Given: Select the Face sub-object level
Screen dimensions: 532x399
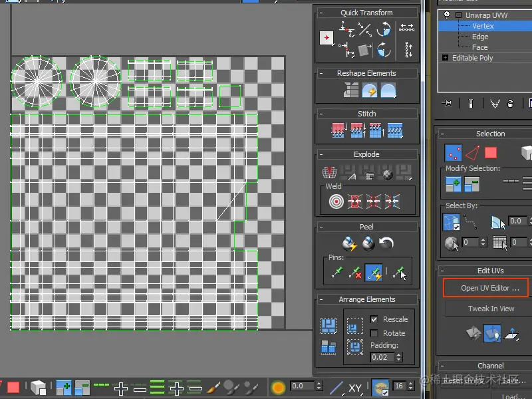Looking at the screenshot, I should [479, 47].
